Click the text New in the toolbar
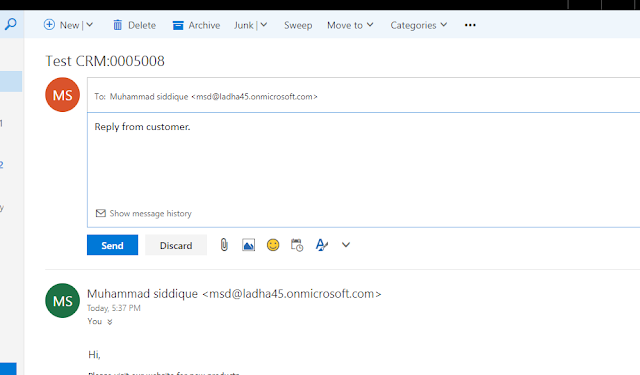 (x=69, y=25)
